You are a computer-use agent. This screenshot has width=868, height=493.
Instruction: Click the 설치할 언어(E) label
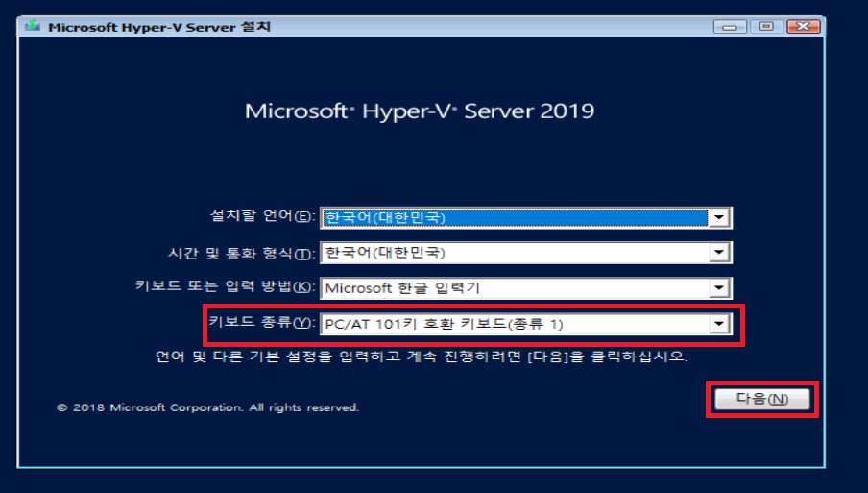coord(262,216)
